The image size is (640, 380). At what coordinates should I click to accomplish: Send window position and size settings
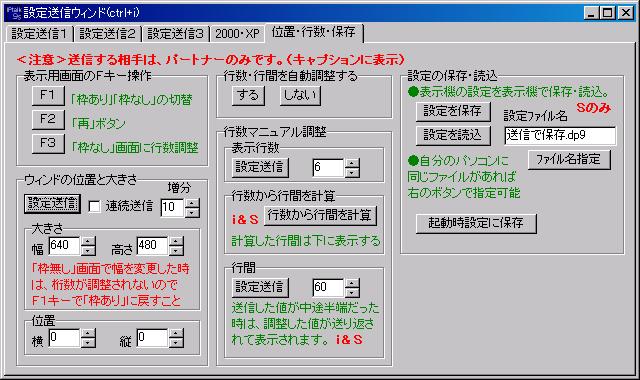click(x=52, y=203)
